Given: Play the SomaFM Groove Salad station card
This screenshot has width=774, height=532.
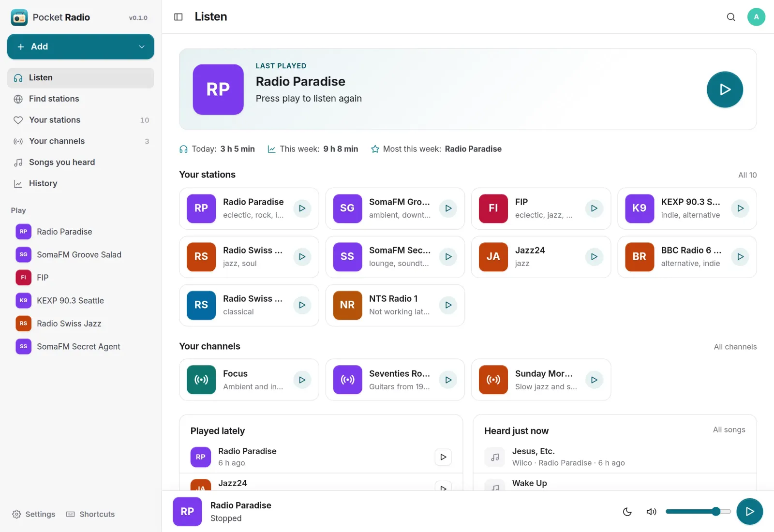Looking at the screenshot, I should tap(448, 208).
